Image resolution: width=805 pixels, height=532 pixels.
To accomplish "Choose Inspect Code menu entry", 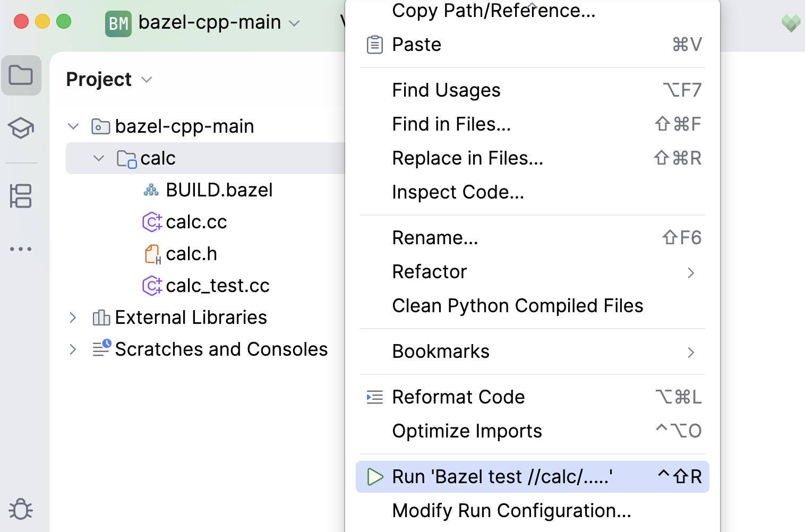I will click(x=533, y=192).
